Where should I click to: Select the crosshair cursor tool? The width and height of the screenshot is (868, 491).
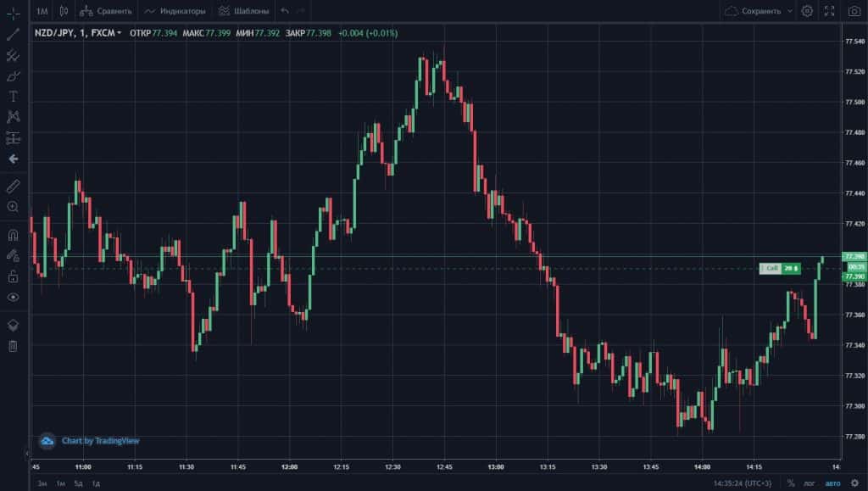pyautogui.click(x=13, y=14)
